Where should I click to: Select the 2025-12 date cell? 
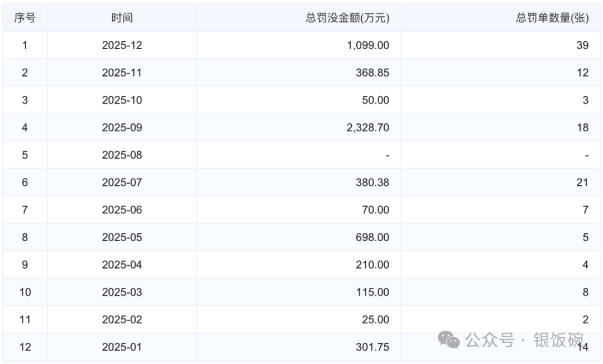122,45
